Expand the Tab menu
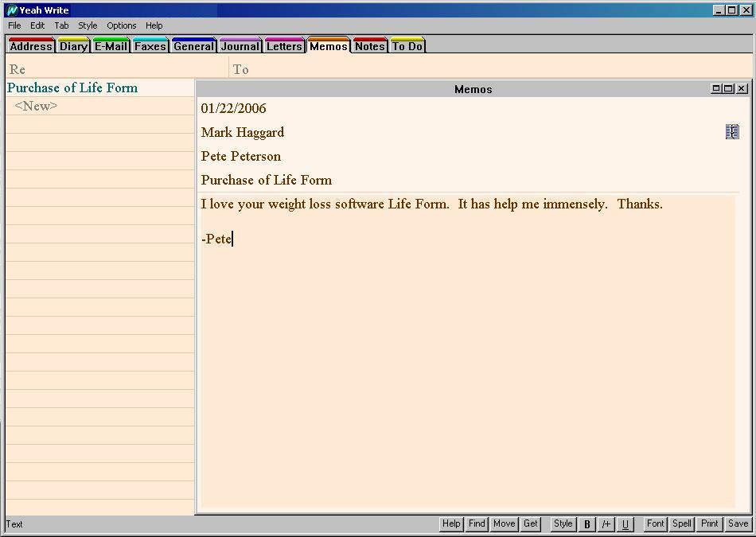756x537 pixels. coord(61,25)
